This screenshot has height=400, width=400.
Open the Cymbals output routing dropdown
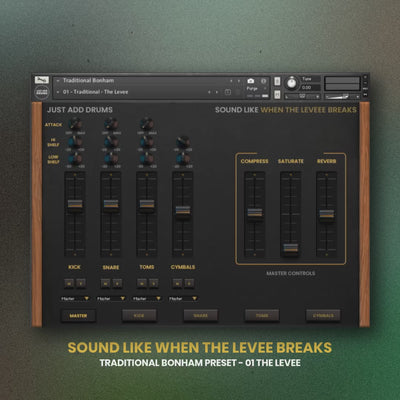[183, 299]
